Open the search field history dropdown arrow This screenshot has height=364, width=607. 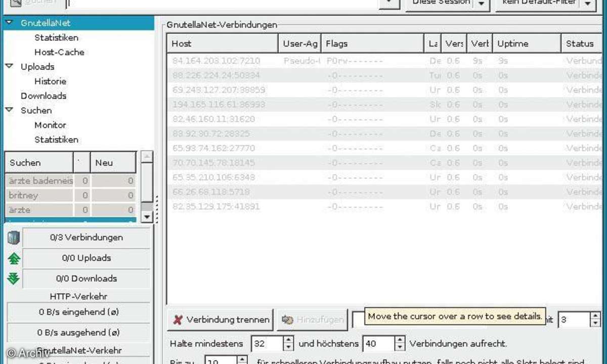click(x=388, y=3)
